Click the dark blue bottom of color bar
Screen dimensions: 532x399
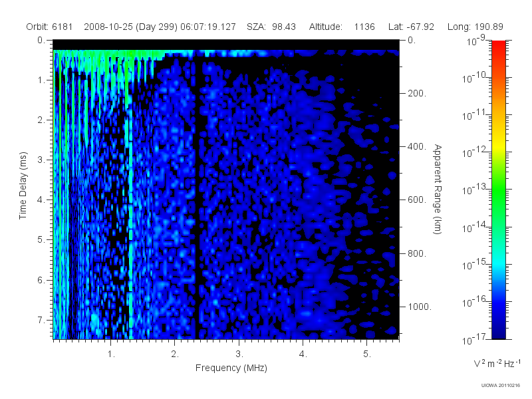tap(498, 331)
